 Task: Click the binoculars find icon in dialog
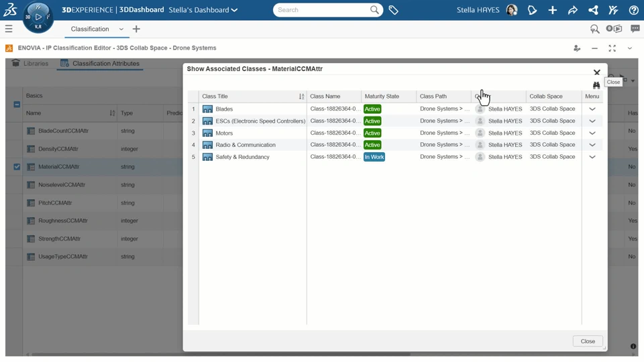pos(596,85)
